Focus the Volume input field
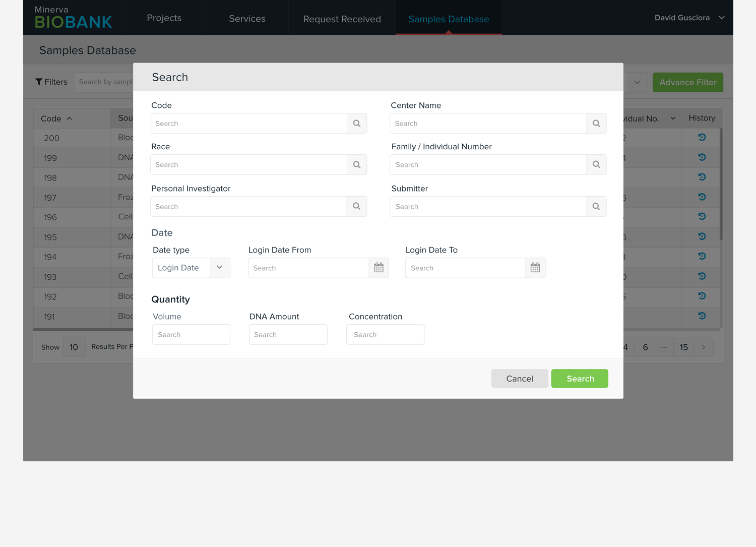 [x=191, y=335]
